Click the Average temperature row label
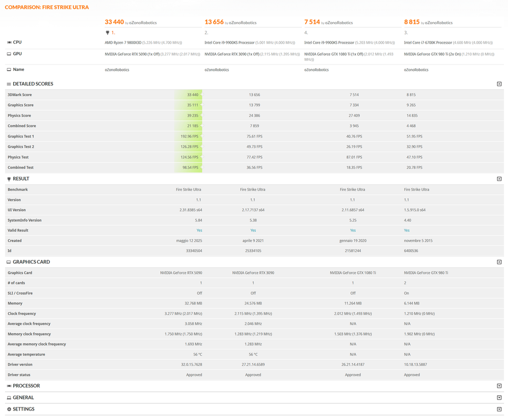The width and height of the screenshot is (508, 420). tap(26, 354)
